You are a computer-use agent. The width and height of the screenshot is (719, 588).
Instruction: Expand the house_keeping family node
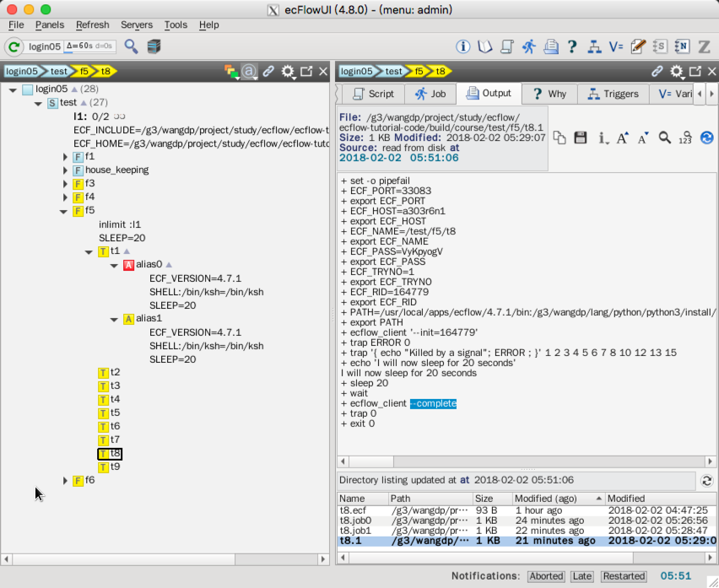click(x=65, y=170)
